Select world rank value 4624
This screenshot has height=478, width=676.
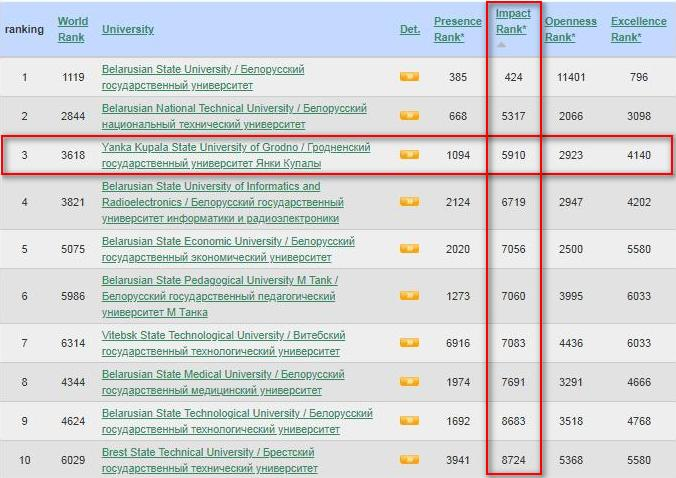(x=73, y=421)
